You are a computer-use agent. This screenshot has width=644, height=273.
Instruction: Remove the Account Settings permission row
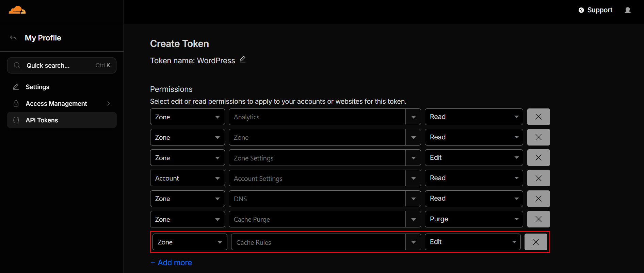point(538,178)
